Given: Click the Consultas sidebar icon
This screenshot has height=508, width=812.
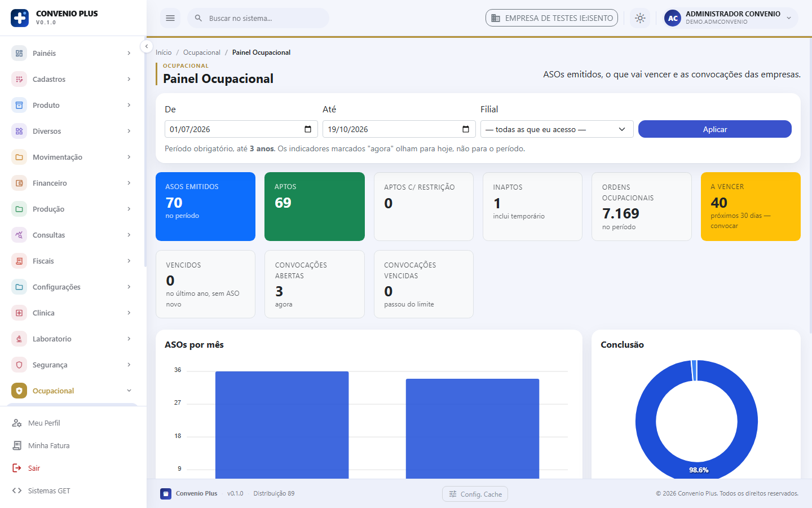Looking at the screenshot, I should (x=19, y=235).
